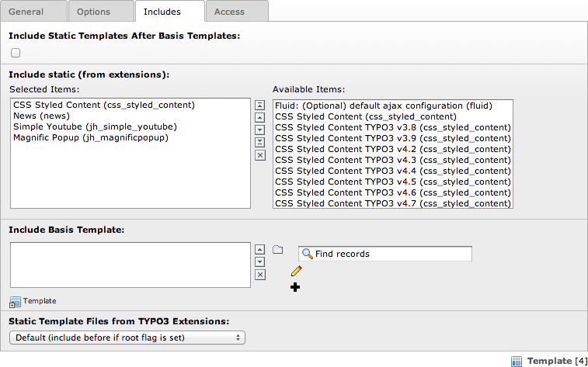Move selected static item up one
Viewport: 588px width, 367px height.
[260, 118]
